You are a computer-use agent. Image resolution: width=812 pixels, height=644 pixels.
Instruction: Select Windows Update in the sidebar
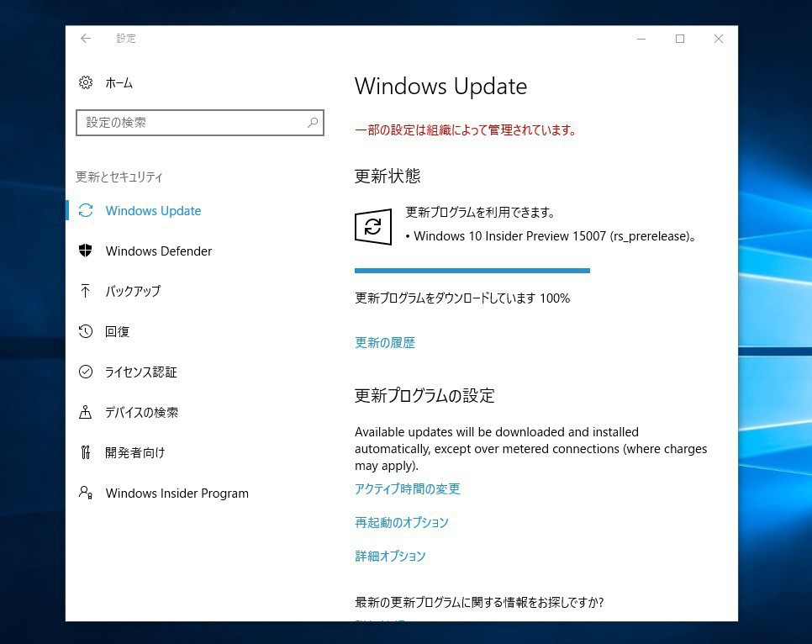coord(153,211)
